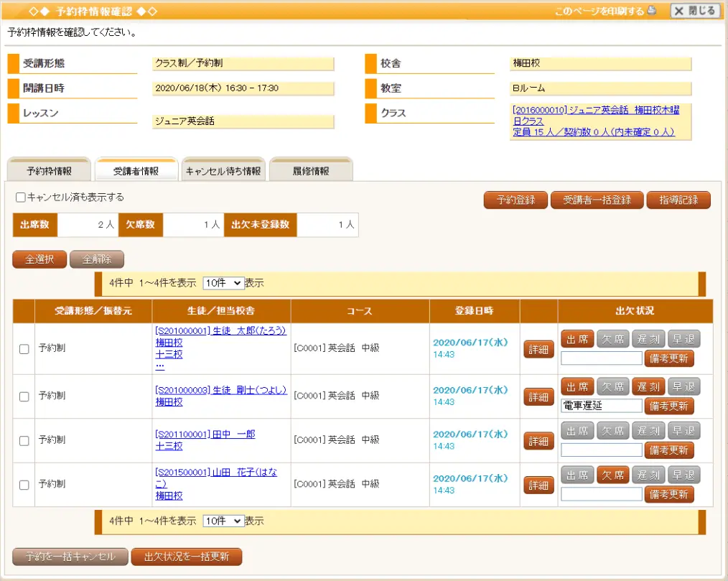728x581 pixels.
Task: Toggle キャンセル済も表示する checkbox
Action: point(20,197)
